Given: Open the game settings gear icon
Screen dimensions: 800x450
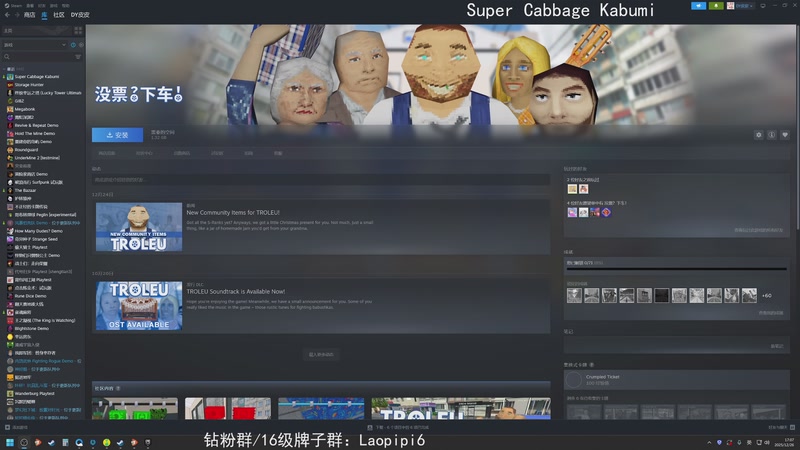Looking at the screenshot, I should click(x=759, y=135).
